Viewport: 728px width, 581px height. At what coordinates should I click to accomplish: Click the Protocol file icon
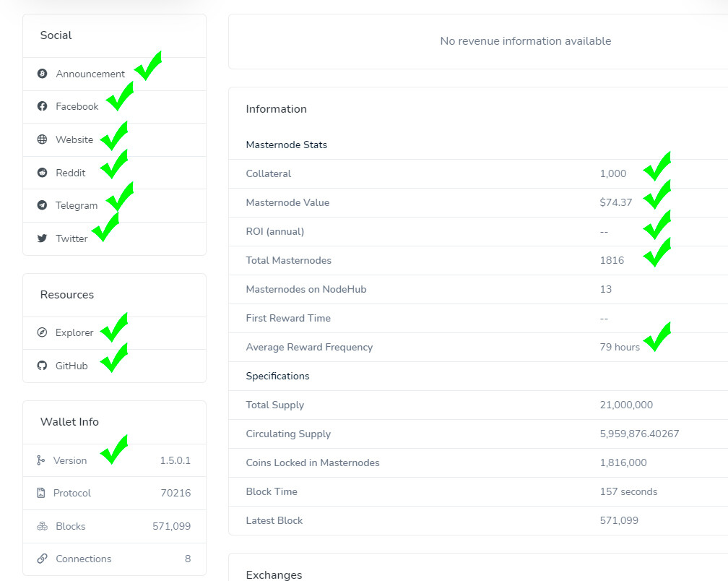[41, 493]
